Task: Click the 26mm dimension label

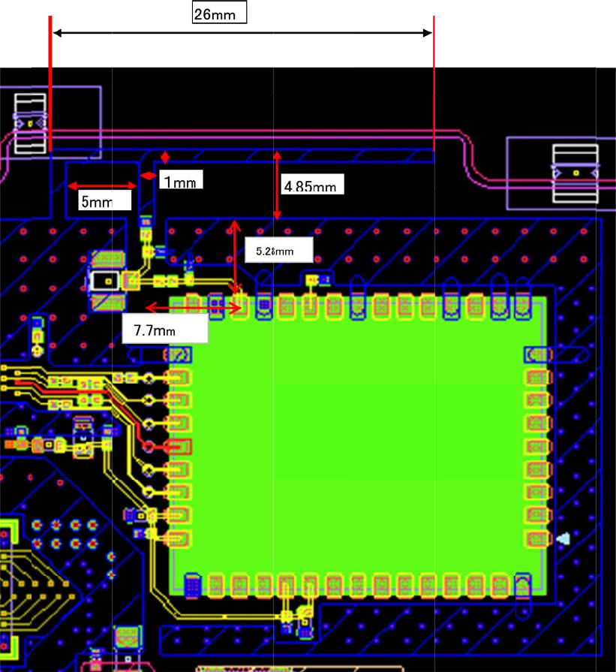Action: (x=219, y=12)
